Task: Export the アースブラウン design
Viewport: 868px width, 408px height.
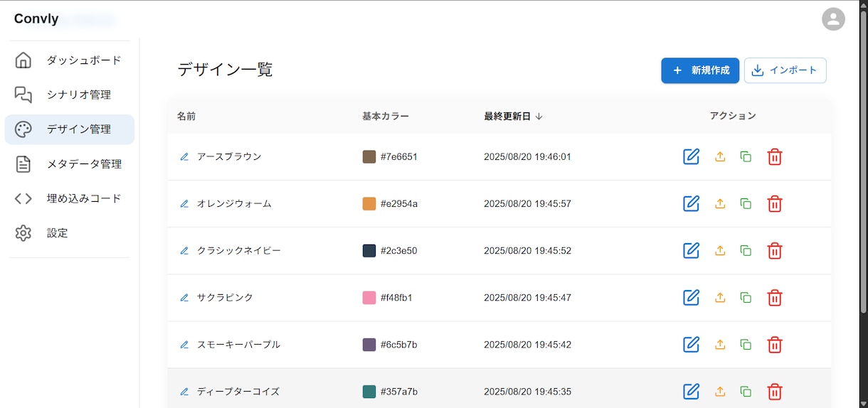Action: point(720,156)
